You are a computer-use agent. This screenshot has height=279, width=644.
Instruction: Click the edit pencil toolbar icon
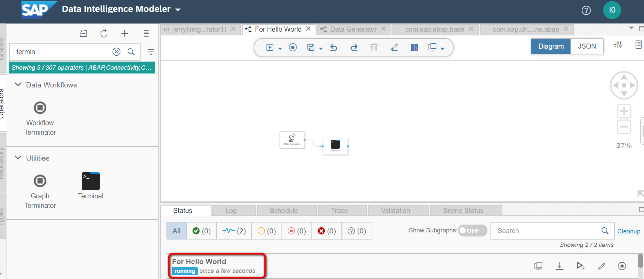coord(394,47)
